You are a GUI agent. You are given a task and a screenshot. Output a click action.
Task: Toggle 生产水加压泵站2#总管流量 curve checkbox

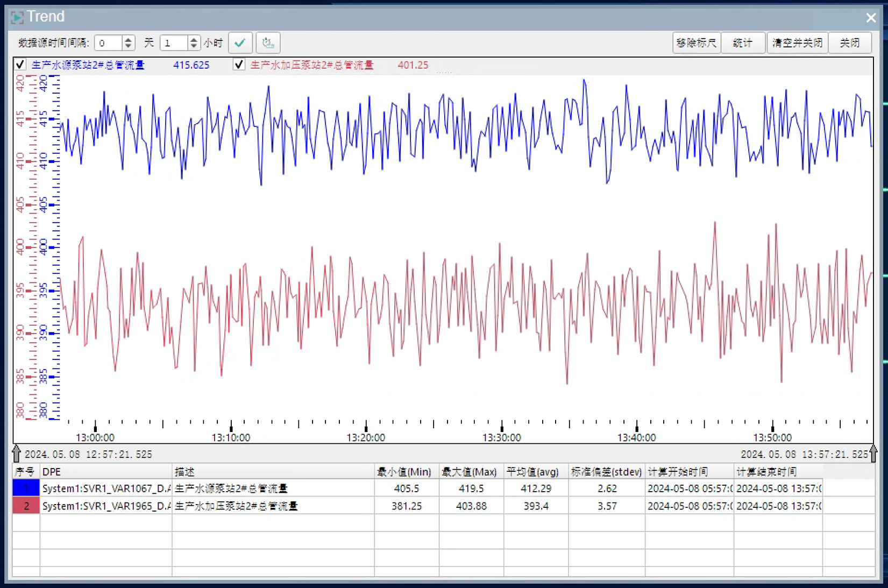[x=239, y=65]
